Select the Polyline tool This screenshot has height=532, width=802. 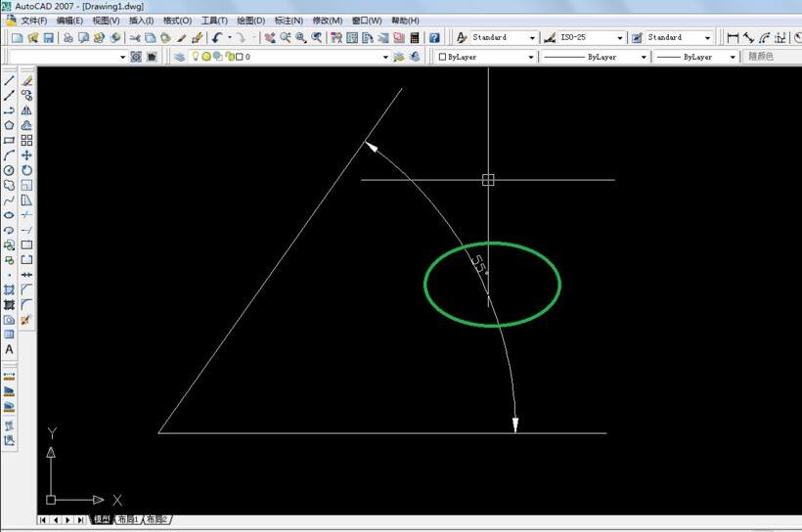point(9,110)
